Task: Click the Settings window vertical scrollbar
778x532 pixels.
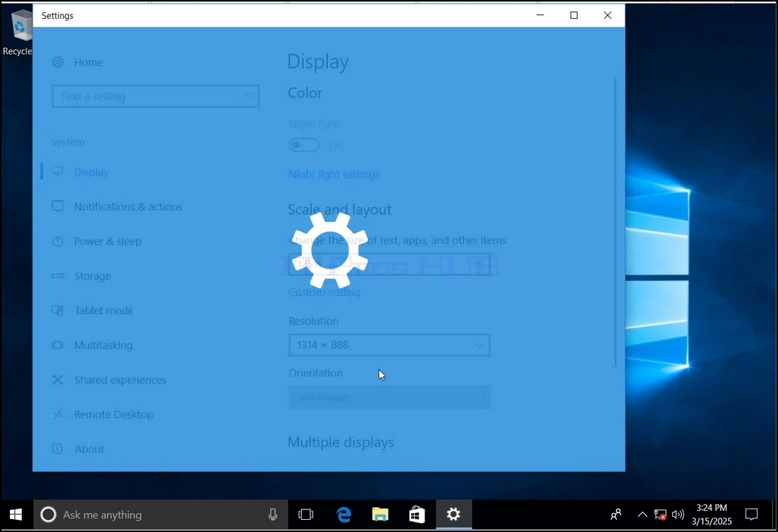Action: pyautogui.click(x=616, y=222)
